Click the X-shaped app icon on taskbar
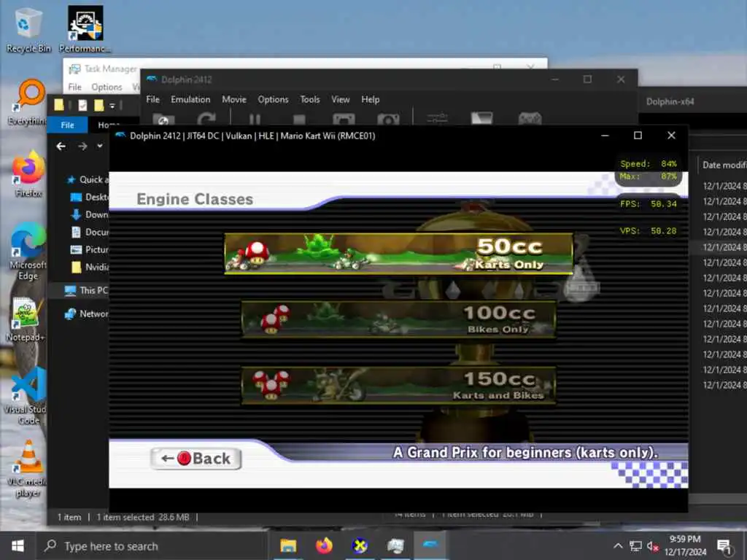This screenshot has height=560, width=747. 360,545
